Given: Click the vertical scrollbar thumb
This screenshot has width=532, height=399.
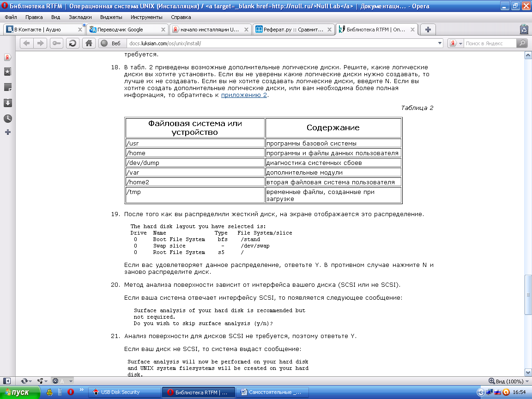Looking at the screenshot, I should click(528, 295).
